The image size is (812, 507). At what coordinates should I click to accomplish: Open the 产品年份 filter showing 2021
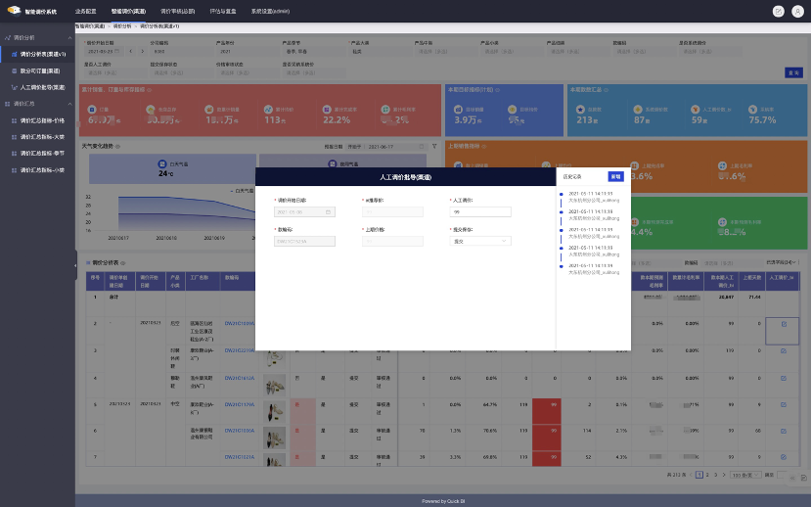247,51
